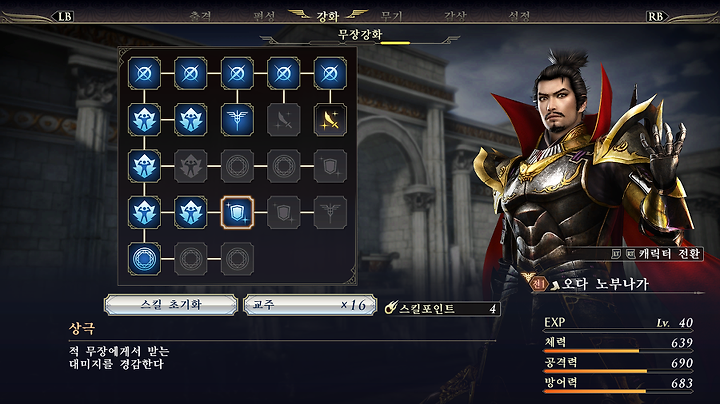This screenshot has width=720, height=404.
Task: Click the 캐릭터 전환 prompt
Action: [x=656, y=253]
